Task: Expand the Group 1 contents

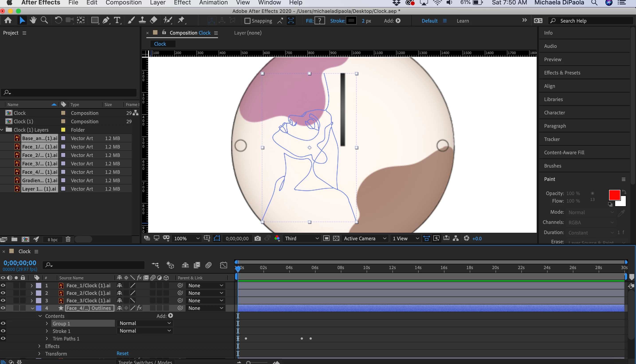Action: tap(47, 323)
